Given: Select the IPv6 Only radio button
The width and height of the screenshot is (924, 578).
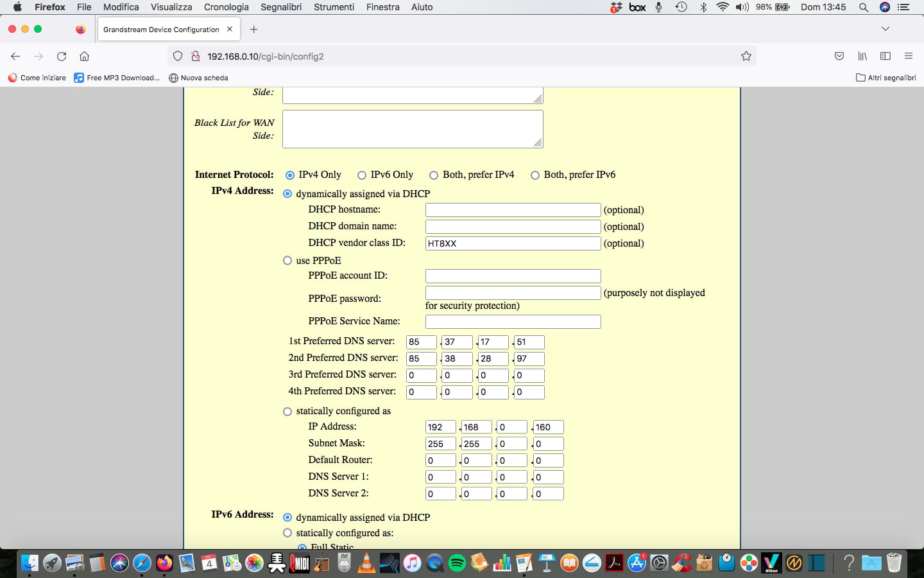Looking at the screenshot, I should [x=362, y=175].
